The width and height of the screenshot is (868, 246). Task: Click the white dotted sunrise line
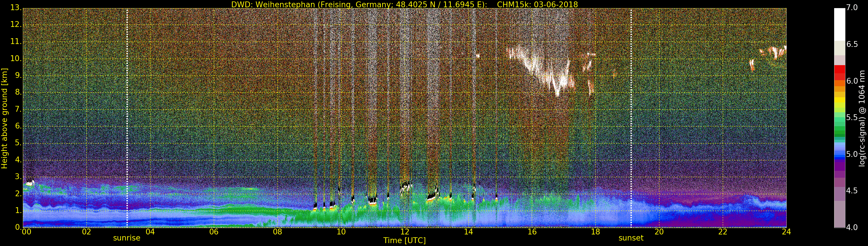[x=127, y=118]
